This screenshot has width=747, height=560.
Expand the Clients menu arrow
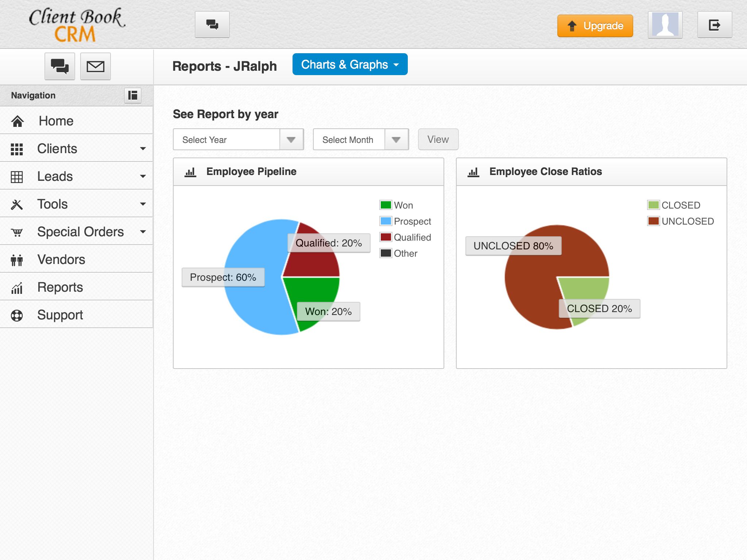(143, 149)
